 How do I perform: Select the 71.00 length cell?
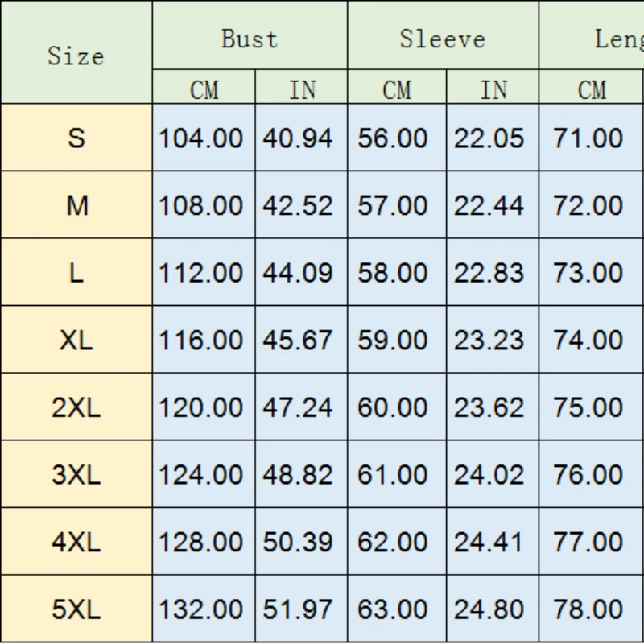(x=588, y=138)
